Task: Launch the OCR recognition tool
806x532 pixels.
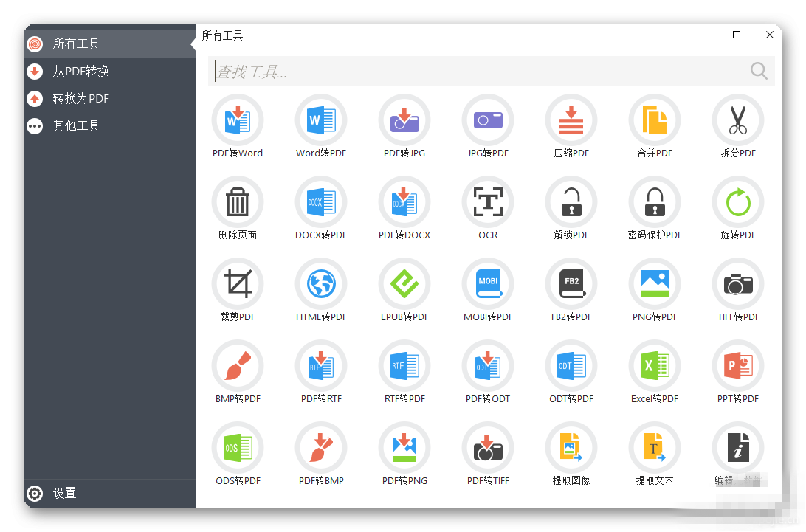Action: (x=488, y=209)
